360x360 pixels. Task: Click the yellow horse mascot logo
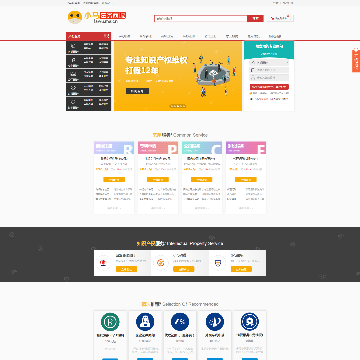coord(75,17)
